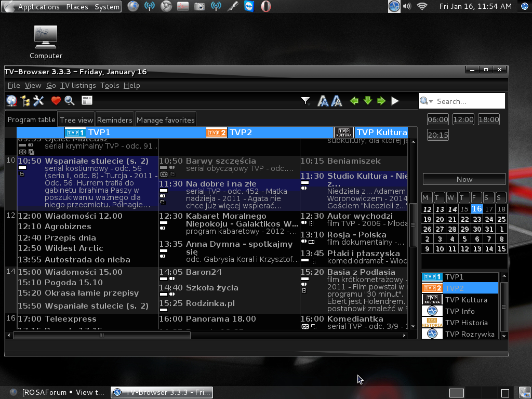Viewport: 532px width, 399px height.
Task: Go to next day with right green arrow
Action: 381,101
